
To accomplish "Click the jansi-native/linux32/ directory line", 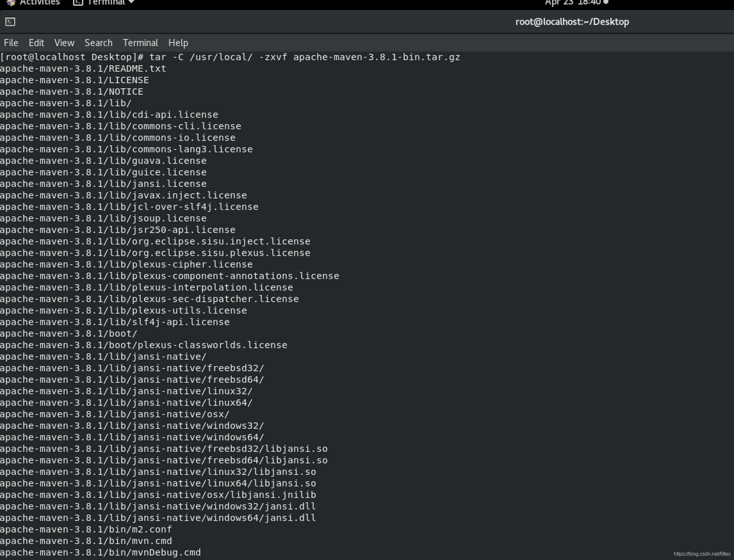I will [126, 391].
